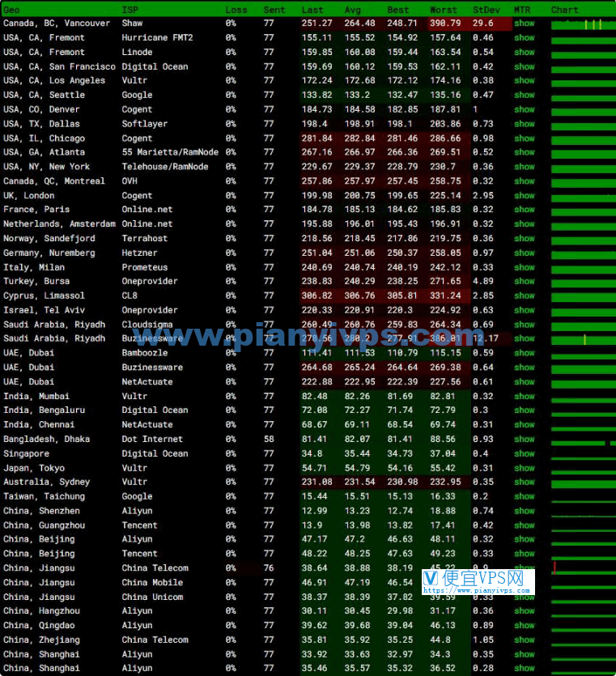This screenshot has height=676, width=616.
Task: Open 'show' for Guangzhou Tencent row
Action: coord(525,525)
